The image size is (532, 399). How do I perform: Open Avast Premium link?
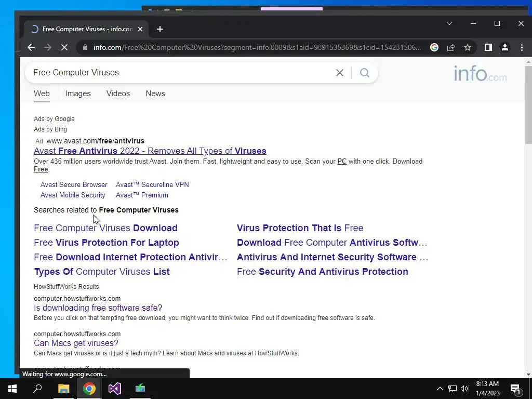(x=142, y=195)
